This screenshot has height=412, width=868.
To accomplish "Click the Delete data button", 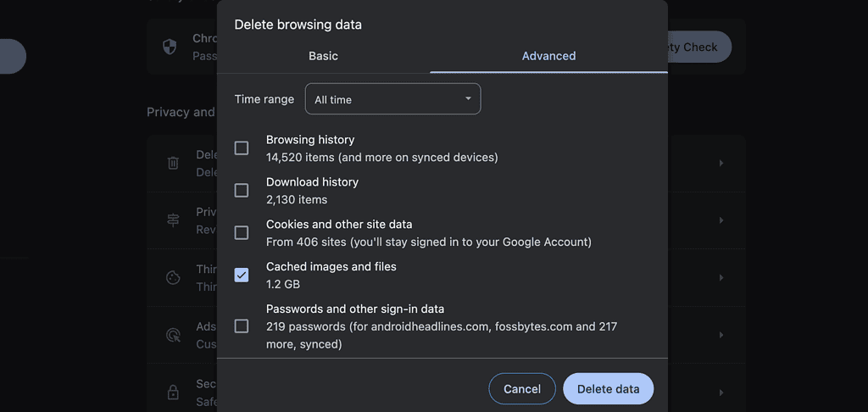I will tap(608, 389).
